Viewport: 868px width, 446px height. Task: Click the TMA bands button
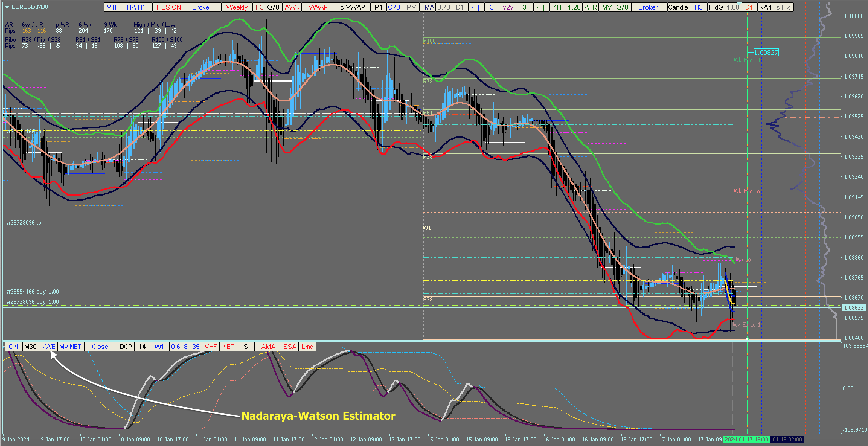coord(428,8)
